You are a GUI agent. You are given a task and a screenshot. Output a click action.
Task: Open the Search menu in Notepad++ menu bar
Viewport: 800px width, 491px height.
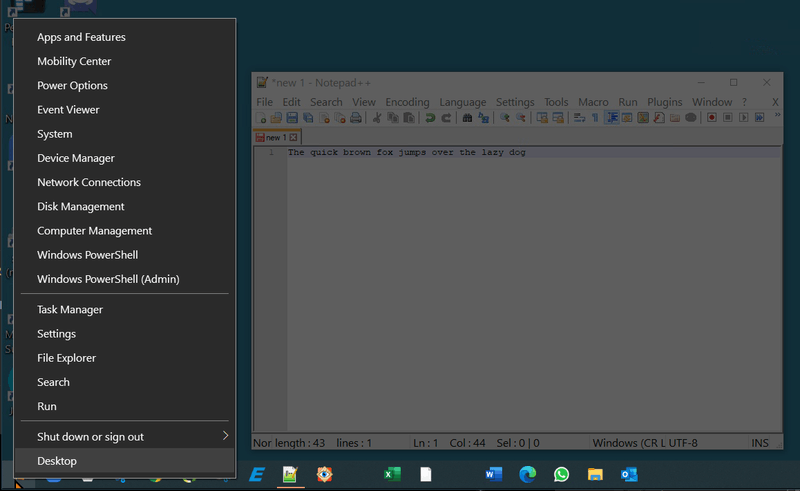[x=326, y=102]
